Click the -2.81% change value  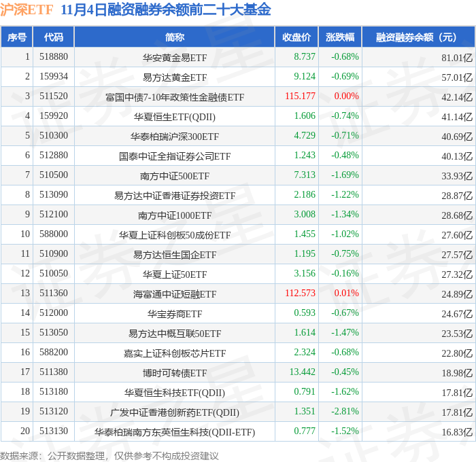pyautogui.click(x=345, y=412)
